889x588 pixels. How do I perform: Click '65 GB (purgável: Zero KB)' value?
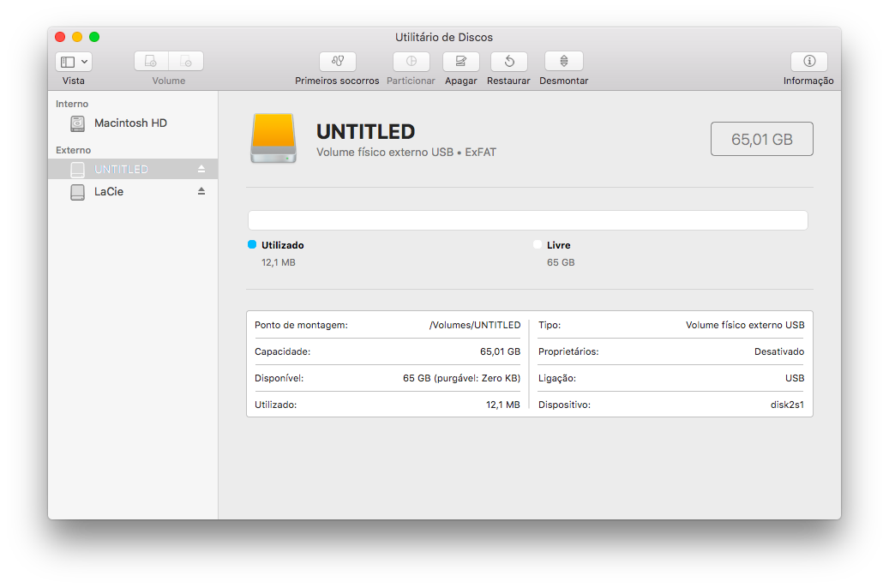coord(461,378)
